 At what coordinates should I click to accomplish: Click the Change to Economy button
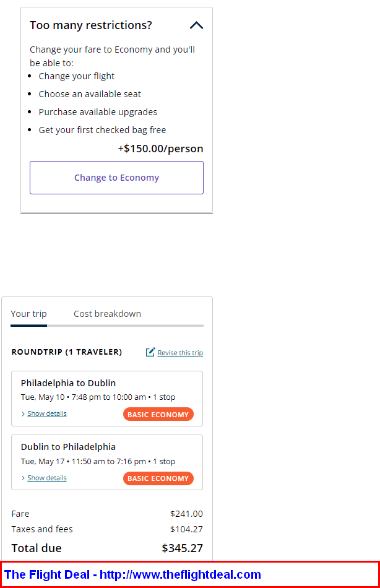[x=117, y=178]
